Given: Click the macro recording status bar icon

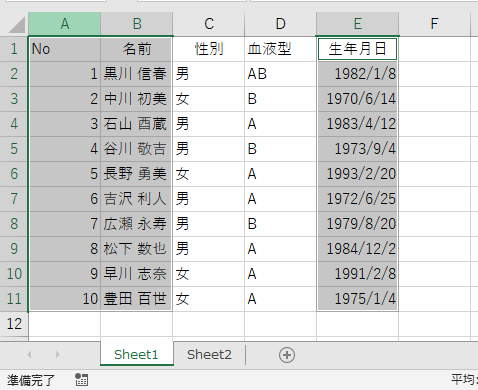Looking at the screenshot, I should (x=81, y=380).
